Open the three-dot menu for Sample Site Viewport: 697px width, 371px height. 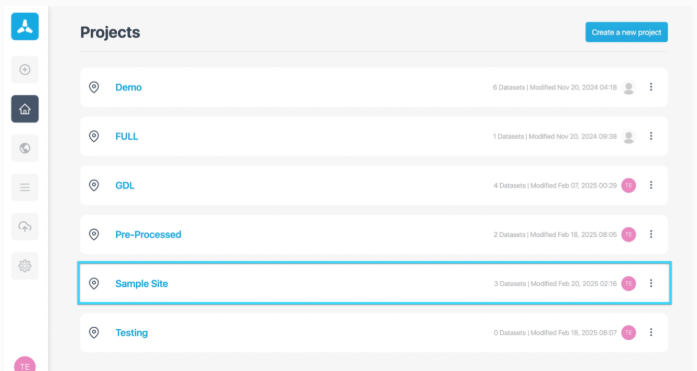point(651,283)
